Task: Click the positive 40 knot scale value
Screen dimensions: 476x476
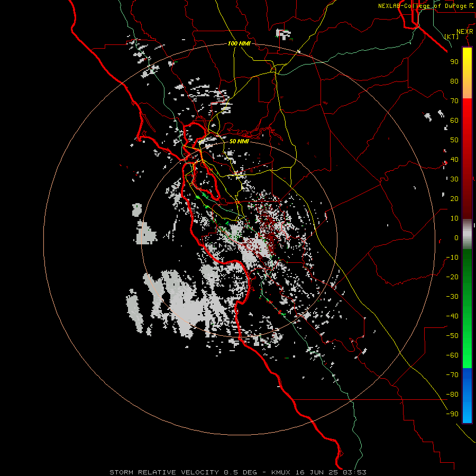Action: [x=454, y=159]
